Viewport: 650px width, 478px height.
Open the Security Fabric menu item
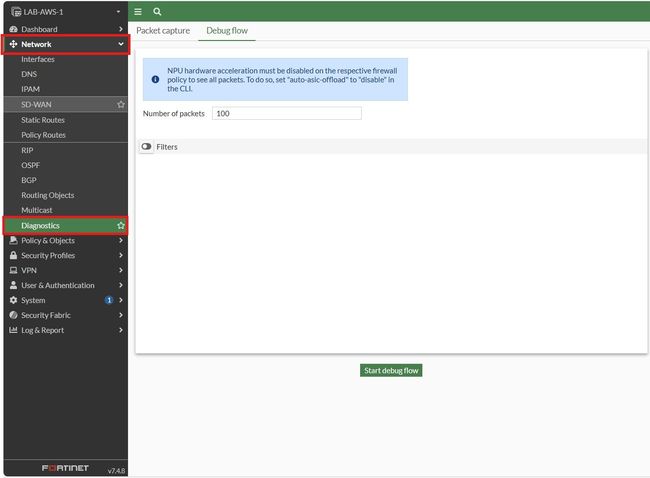coord(65,315)
